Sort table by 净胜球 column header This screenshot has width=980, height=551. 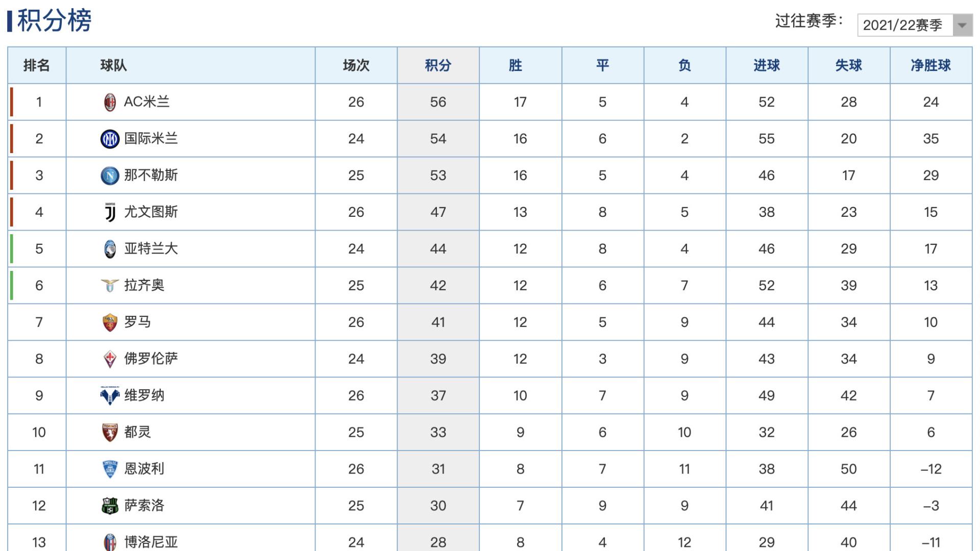point(930,65)
